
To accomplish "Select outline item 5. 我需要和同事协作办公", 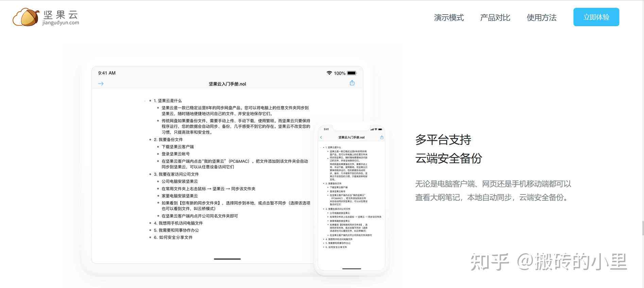I will tap(176, 230).
